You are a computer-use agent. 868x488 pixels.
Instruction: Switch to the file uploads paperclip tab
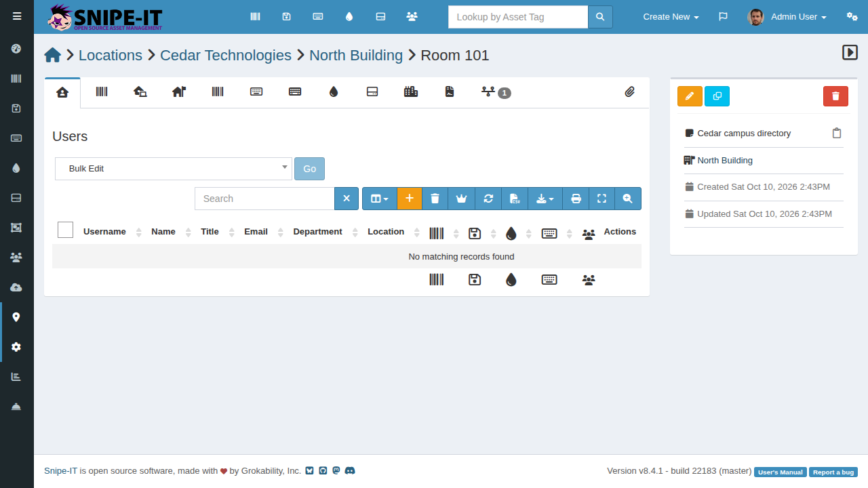[630, 92]
